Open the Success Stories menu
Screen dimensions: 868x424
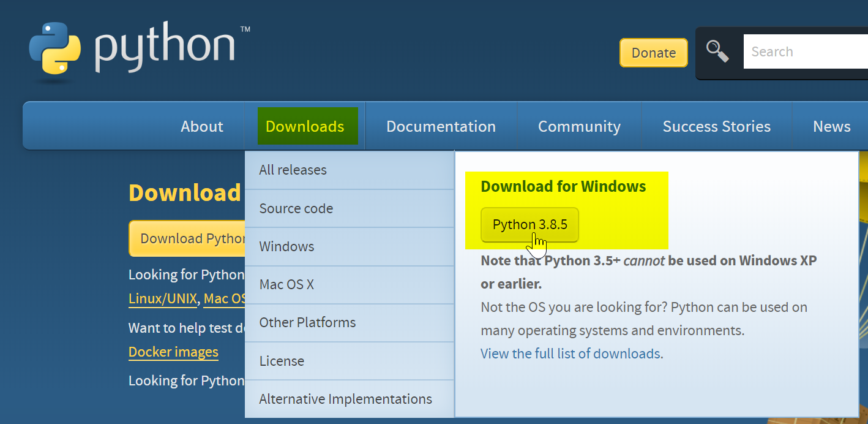click(x=716, y=126)
